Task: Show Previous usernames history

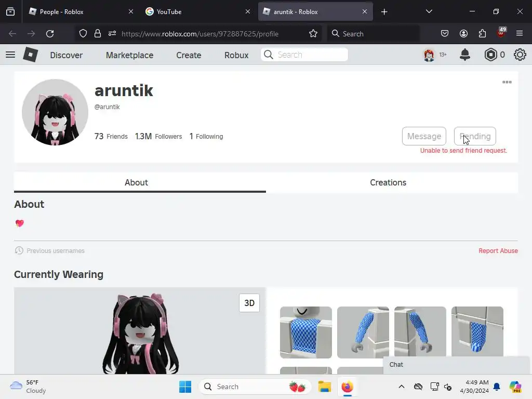Action: tap(49, 251)
